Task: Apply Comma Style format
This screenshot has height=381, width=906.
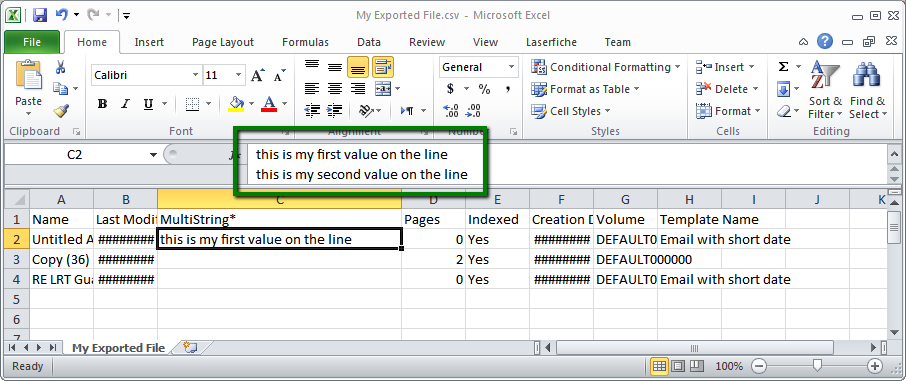Action: click(x=507, y=89)
